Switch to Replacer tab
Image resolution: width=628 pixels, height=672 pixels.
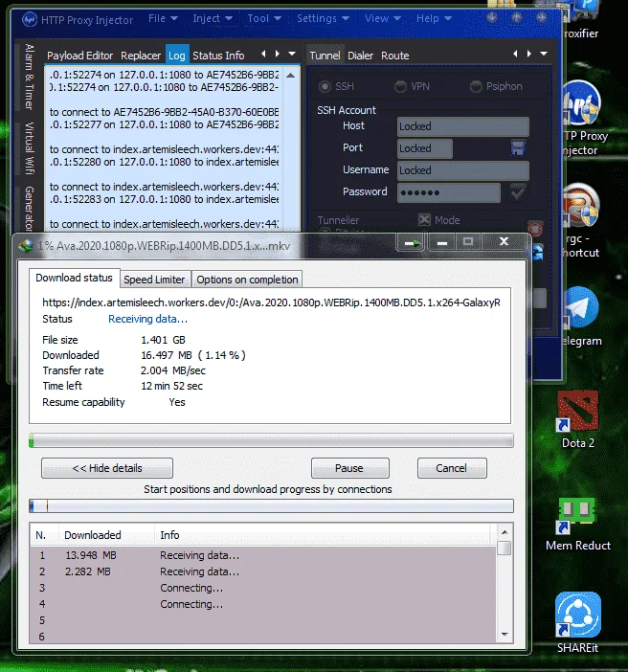pyautogui.click(x=141, y=56)
